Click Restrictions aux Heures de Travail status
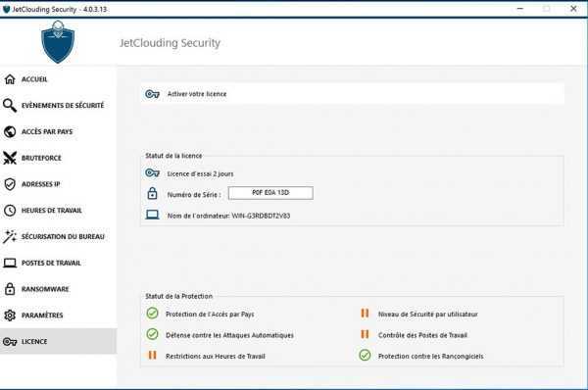Screen dimensions: 588x390 [216, 357]
